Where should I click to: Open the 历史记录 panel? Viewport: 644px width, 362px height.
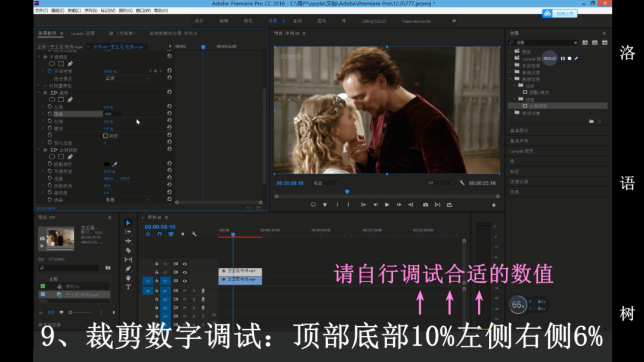(519, 182)
